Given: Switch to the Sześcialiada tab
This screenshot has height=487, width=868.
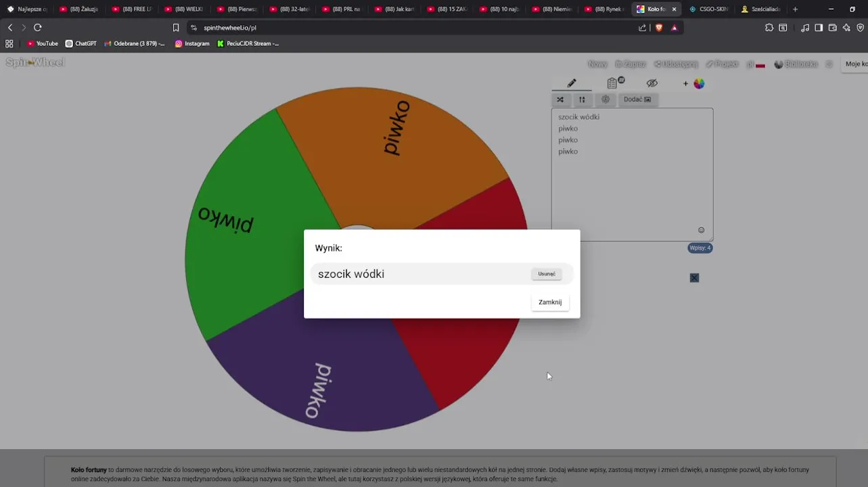Looking at the screenshot, I should point(761,9).
